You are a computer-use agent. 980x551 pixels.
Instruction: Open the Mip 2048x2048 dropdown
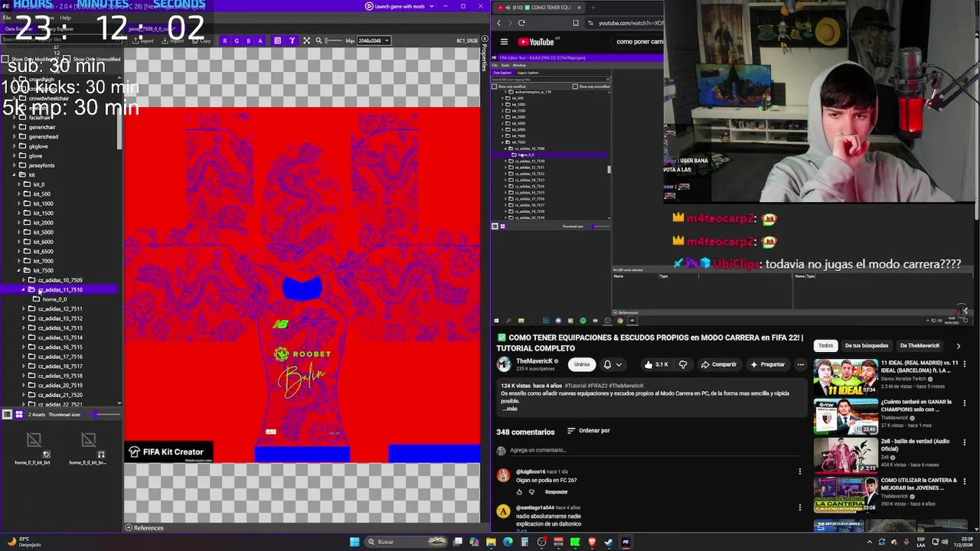(x=373, y=41)
